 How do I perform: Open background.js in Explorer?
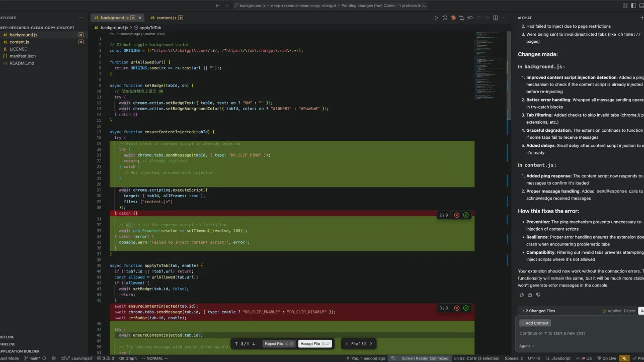[x=23, y=35]
